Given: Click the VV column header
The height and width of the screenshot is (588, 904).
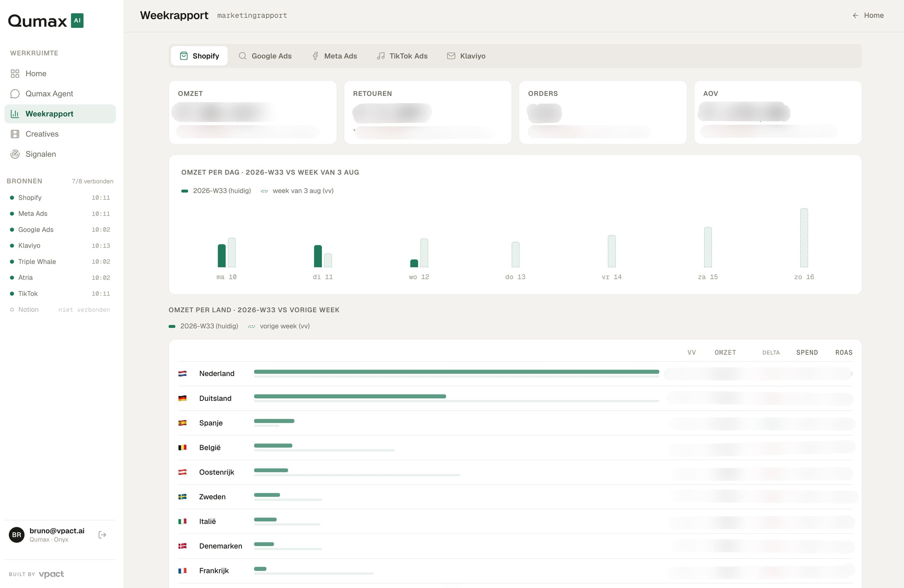Looking at the screenshot, I should coord(691,352).
